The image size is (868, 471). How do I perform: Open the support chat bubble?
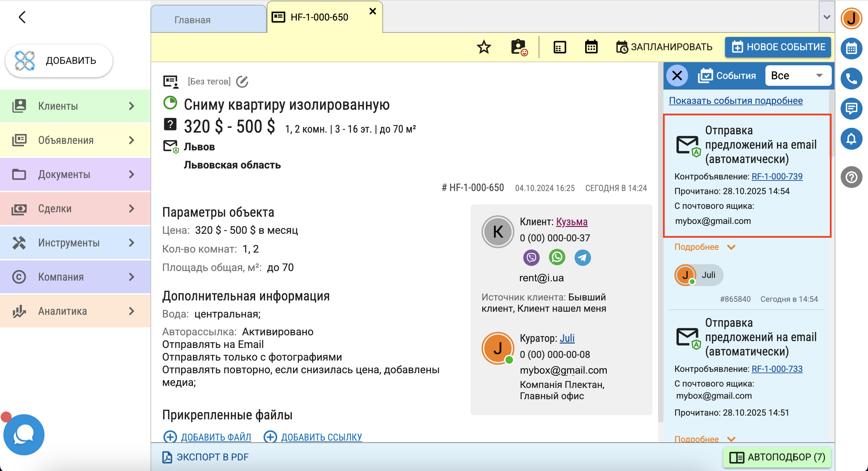(24, 434)
